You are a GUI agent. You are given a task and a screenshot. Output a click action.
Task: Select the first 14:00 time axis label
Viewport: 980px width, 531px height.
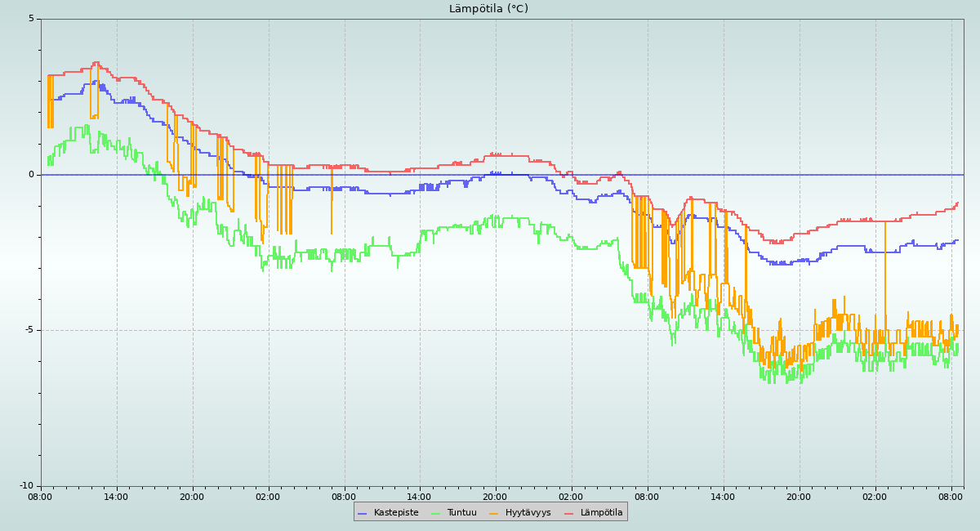117,496
